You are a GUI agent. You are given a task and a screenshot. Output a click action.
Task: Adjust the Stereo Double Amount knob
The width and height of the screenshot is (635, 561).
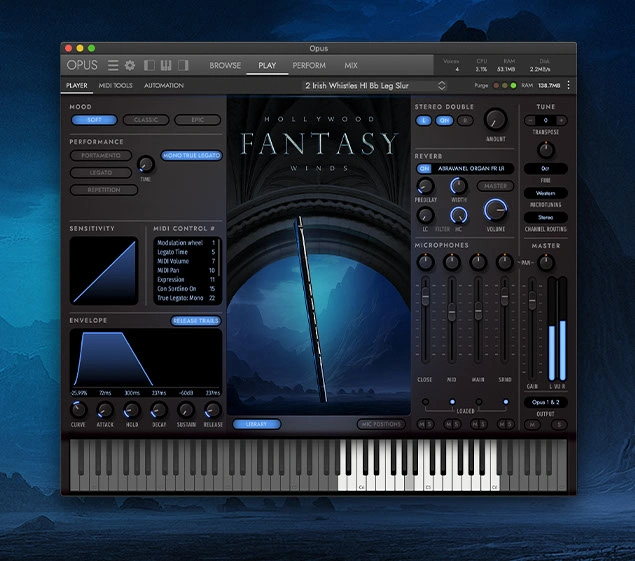click(x=496, y=119)
